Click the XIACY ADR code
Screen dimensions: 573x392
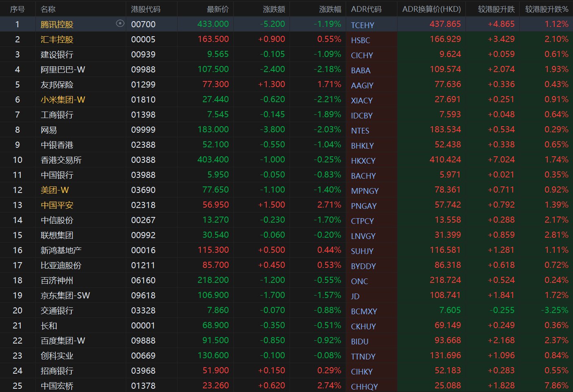[x=362, y=101]
